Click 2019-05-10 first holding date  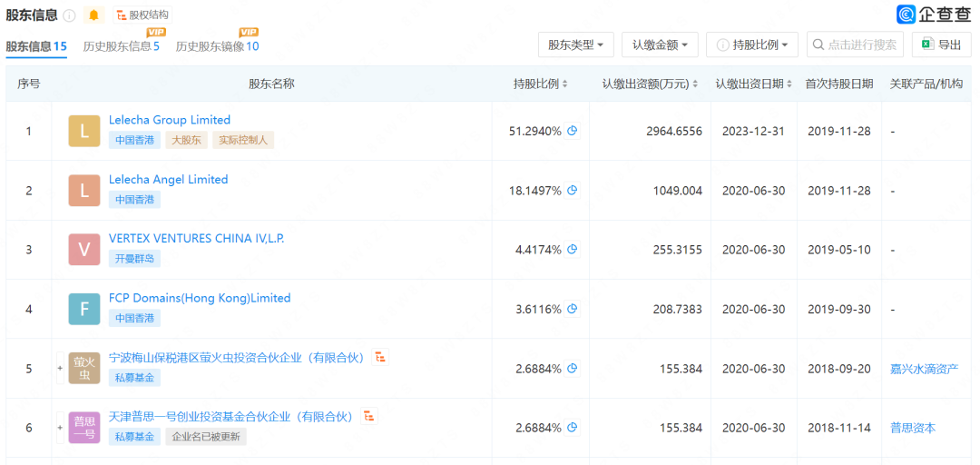click(839, 250)
